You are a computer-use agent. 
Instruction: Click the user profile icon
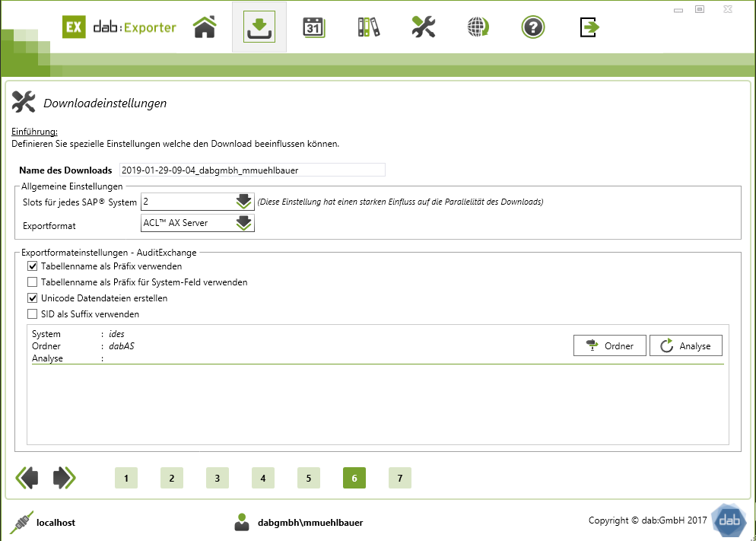pos(242,522)
